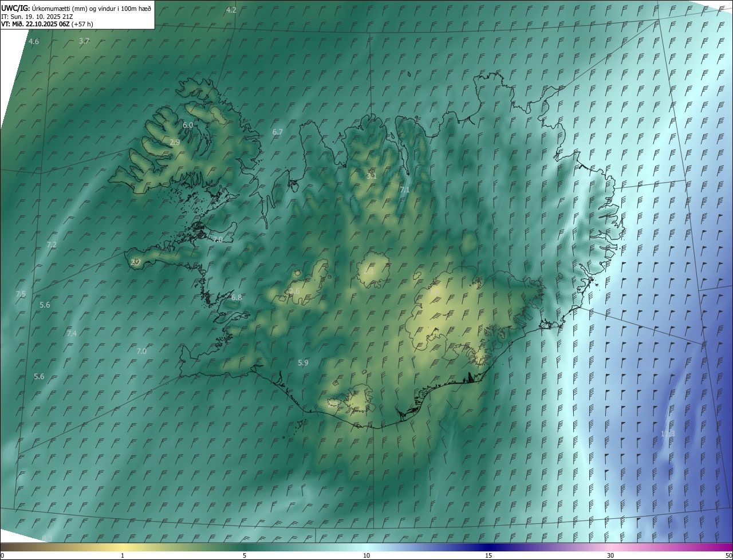The height and width of the screenshot is (560, 733).
Task: Click the 4.2 precipitable water value
Action: coord(231,10)
